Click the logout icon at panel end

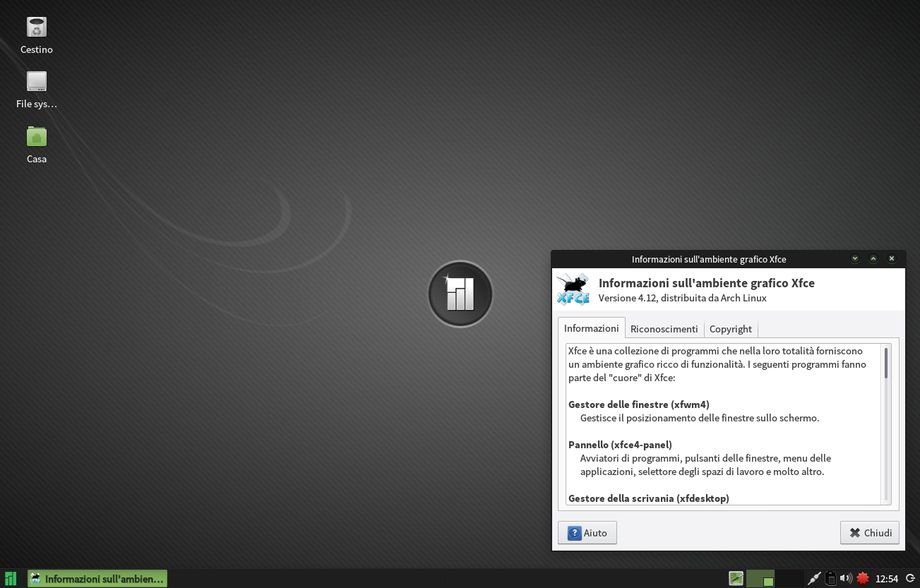click(x=910, y=578)
